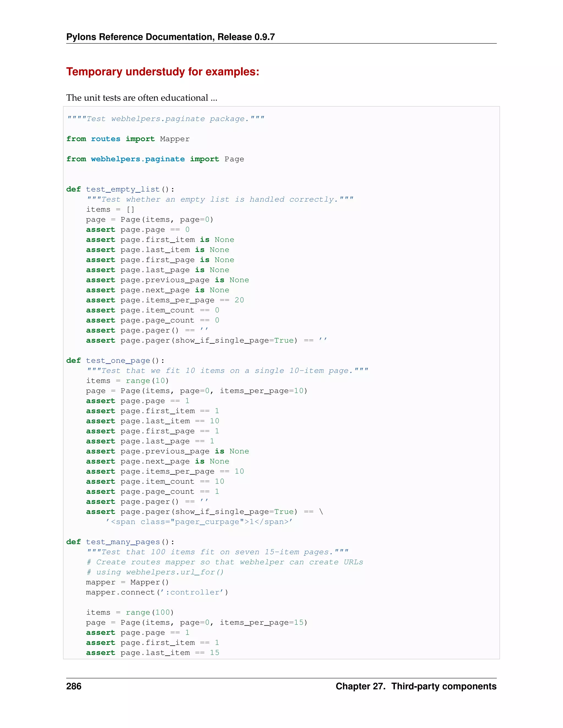Click the page number '286' in the footer
This screenshot has width=563, height=728.
coord(74,686)
